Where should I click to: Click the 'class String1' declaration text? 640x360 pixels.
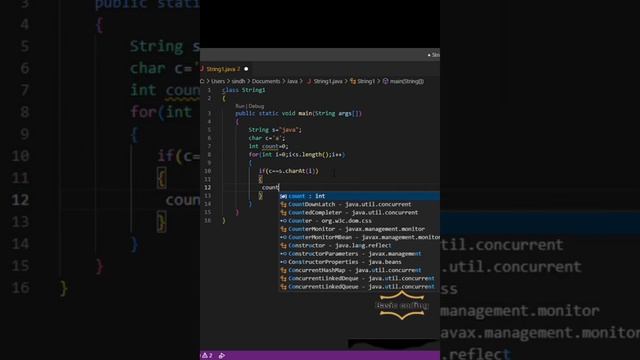tap(244, 90)
